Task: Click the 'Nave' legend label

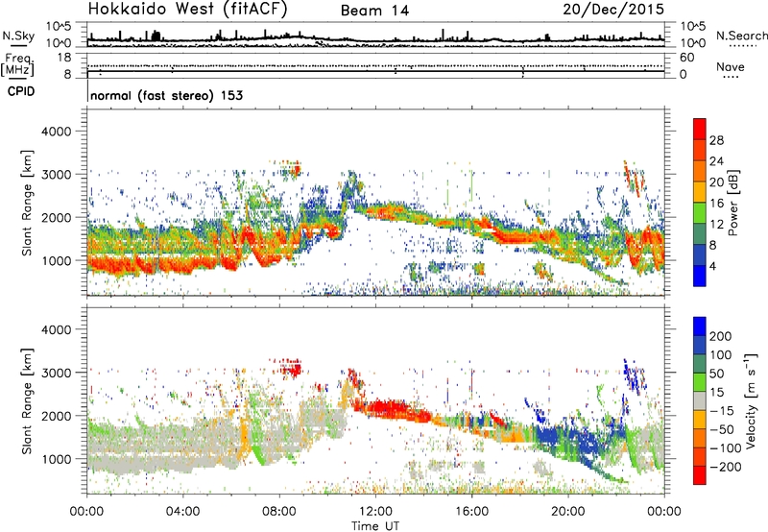Action: [x=730, y=66]
